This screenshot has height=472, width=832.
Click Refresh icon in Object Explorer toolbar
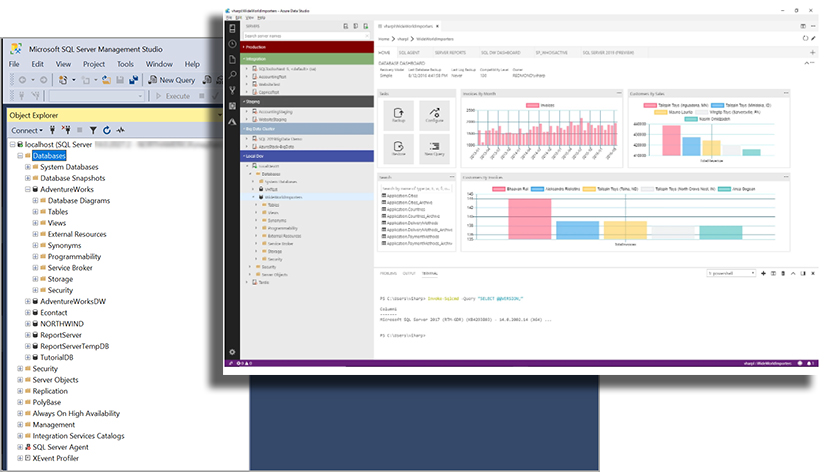click(x=107, y=130)
